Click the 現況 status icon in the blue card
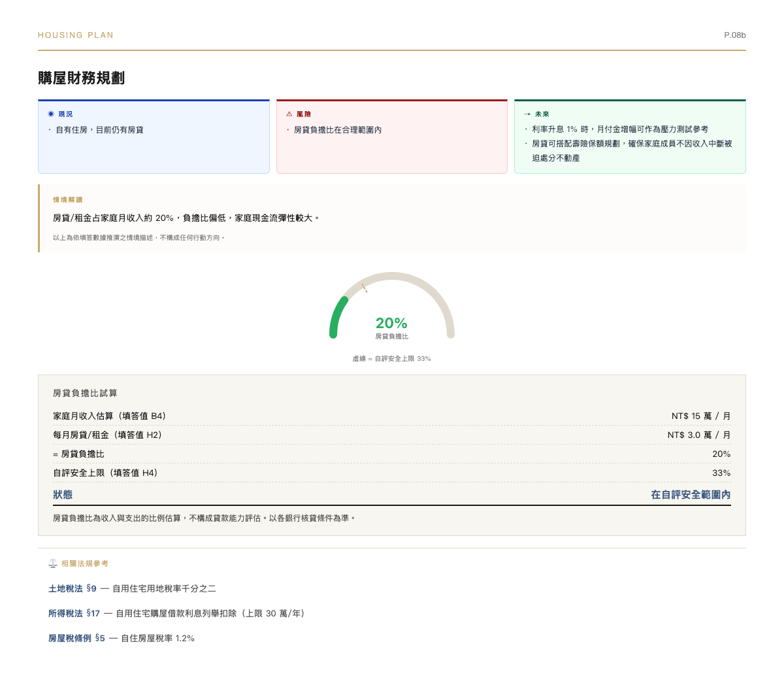This screenshot has width=784, height=687. point(51,114)
